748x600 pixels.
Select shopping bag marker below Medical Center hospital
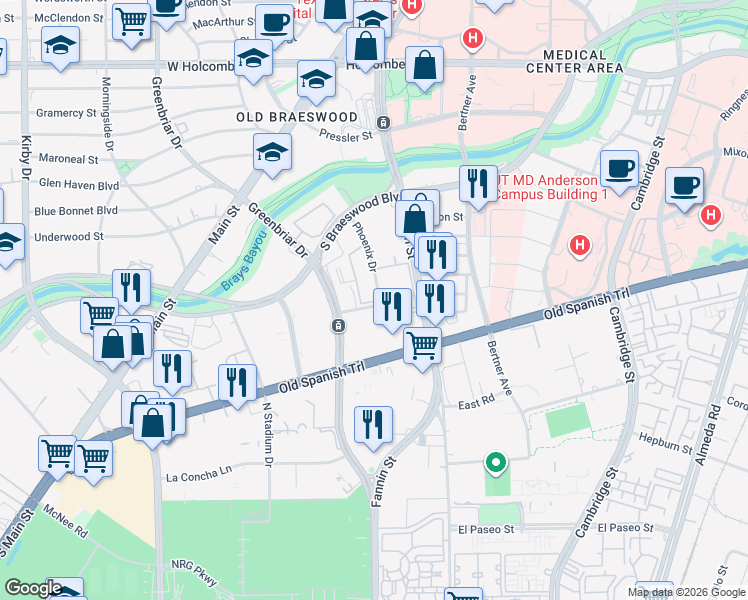coord(425,65)
